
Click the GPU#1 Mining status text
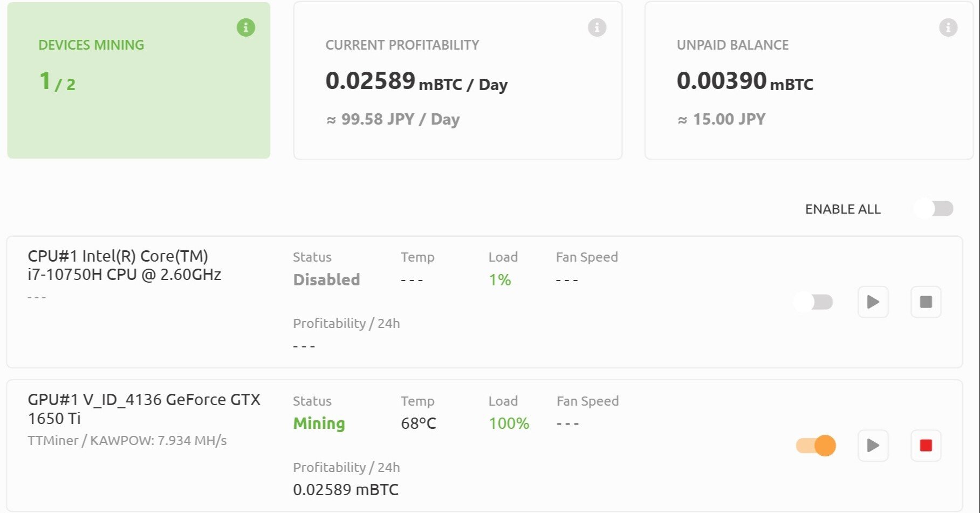(x=319, y=424)
